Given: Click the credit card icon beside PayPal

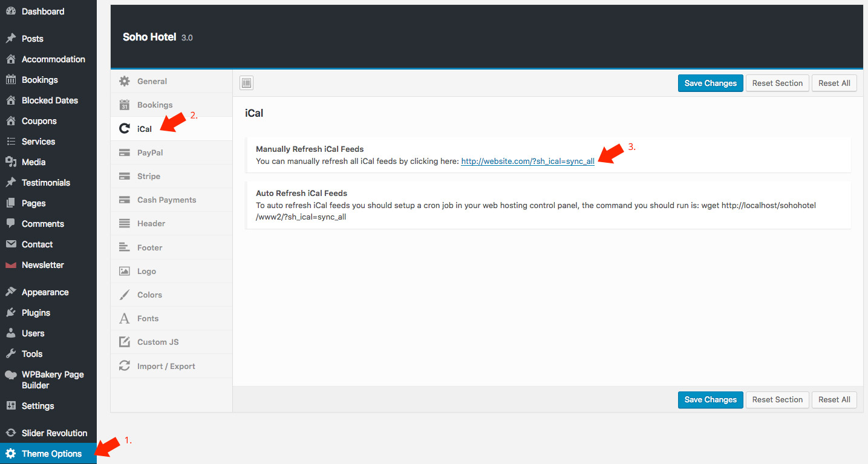Looking at the screenshot, I should [x=125, y=152].
